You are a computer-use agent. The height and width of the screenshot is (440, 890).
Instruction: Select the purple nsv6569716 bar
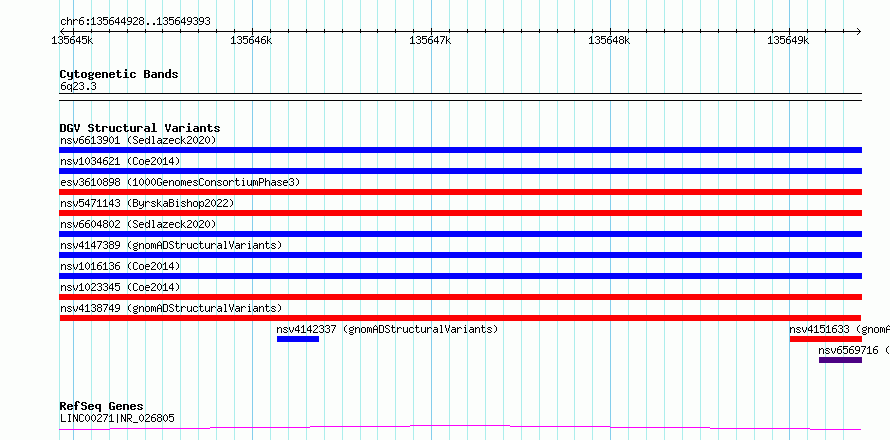(x=841, y=360)
